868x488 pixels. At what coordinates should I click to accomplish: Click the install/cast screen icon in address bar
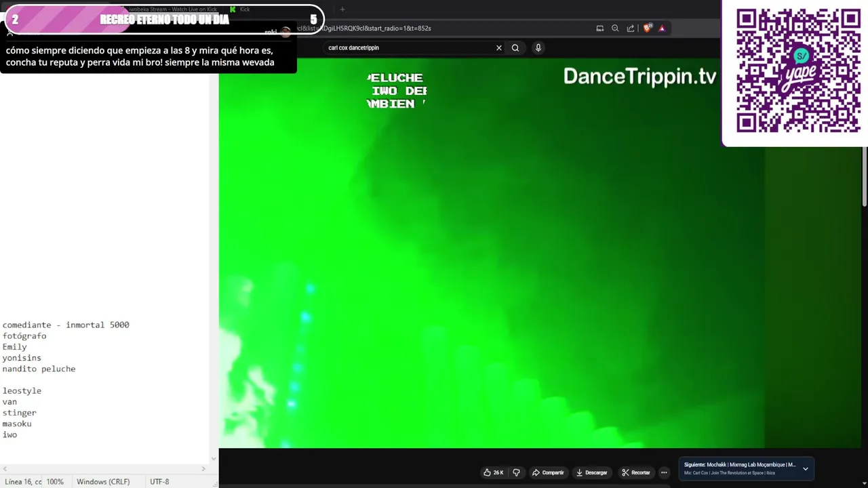click(600, 28)
